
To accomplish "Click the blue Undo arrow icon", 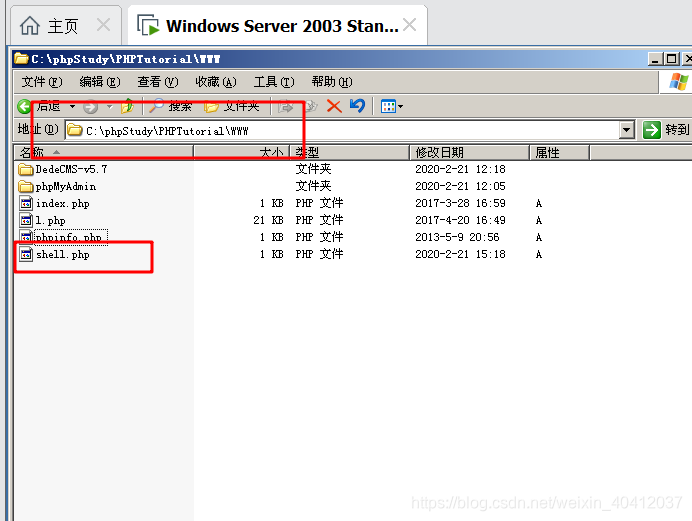I will click(357, 106).
